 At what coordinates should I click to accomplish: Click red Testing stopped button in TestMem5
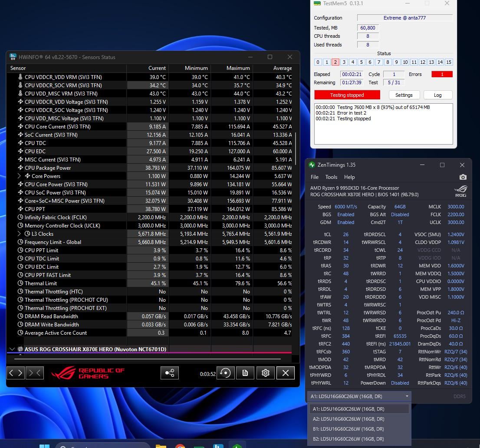point(347,95)
